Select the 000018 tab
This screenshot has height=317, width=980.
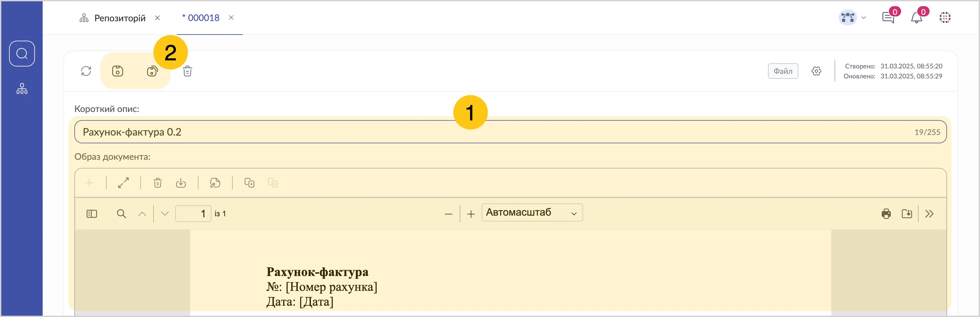pyautogui.click(x=203, y=18)
